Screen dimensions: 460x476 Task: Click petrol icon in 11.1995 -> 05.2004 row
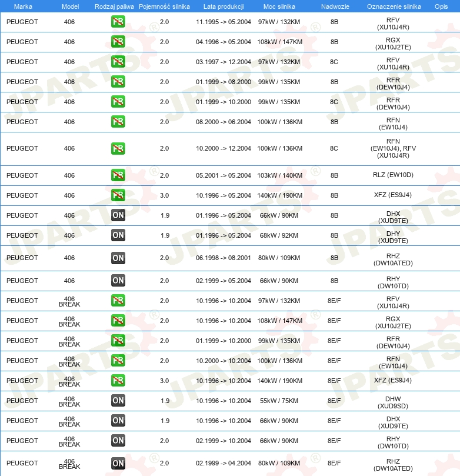click(x=118, y=22)
